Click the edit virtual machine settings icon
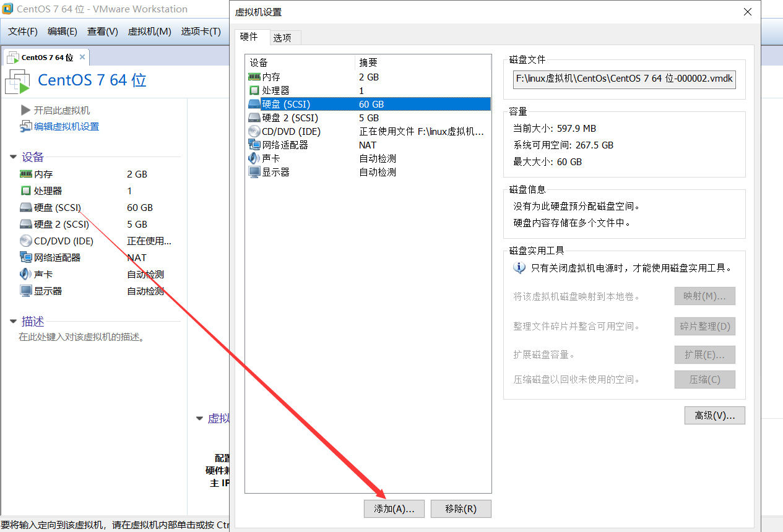The width and height of the screenshot is (783, 532). pos(25,127)
